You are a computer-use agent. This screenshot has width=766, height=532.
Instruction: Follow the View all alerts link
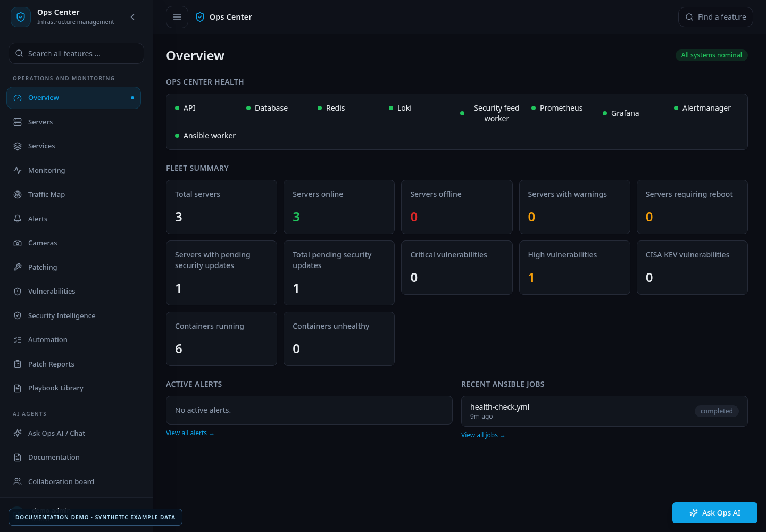[x=190, y=433]
